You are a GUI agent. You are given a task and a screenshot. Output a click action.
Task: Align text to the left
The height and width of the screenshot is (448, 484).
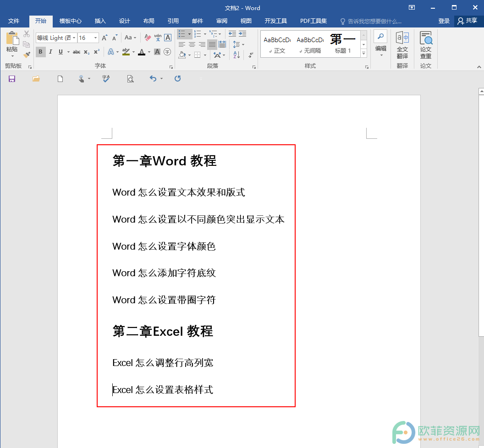pos(182,44)
